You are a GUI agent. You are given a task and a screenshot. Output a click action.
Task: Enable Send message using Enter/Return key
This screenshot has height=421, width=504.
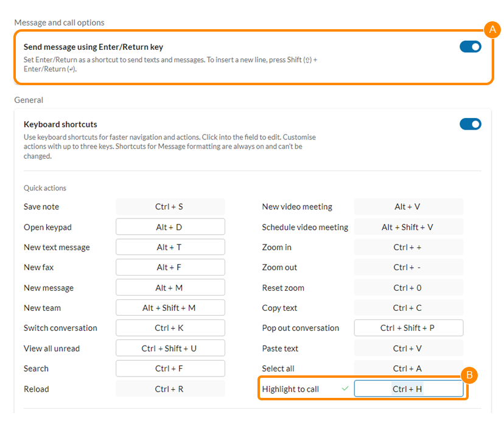point(471,46)
